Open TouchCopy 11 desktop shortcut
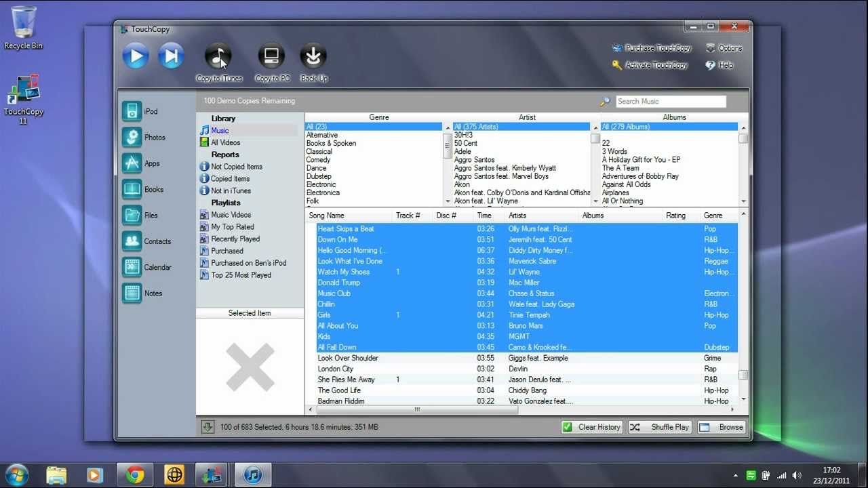868x488 pixels. tap(23, 100)
